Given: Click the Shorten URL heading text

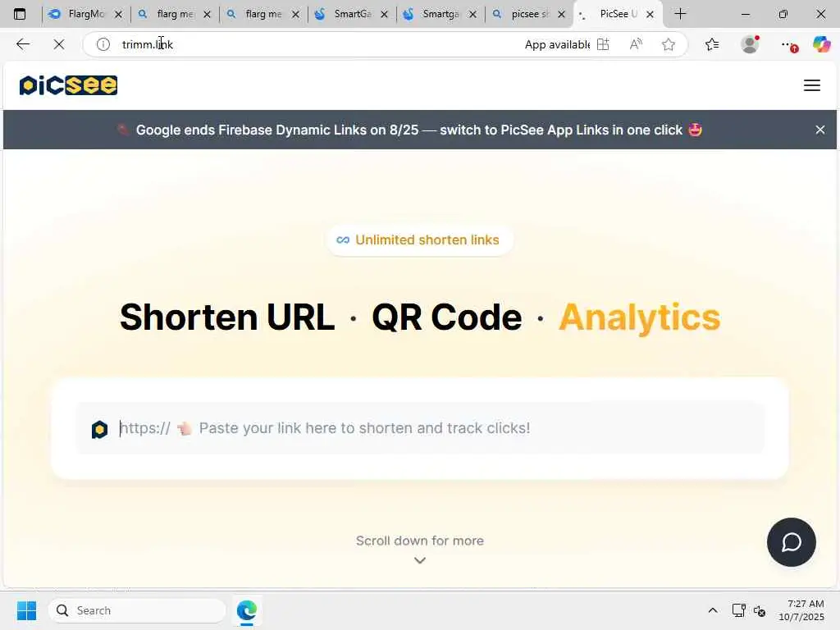Looking at the screenshot, I should [x=226, y=317].
